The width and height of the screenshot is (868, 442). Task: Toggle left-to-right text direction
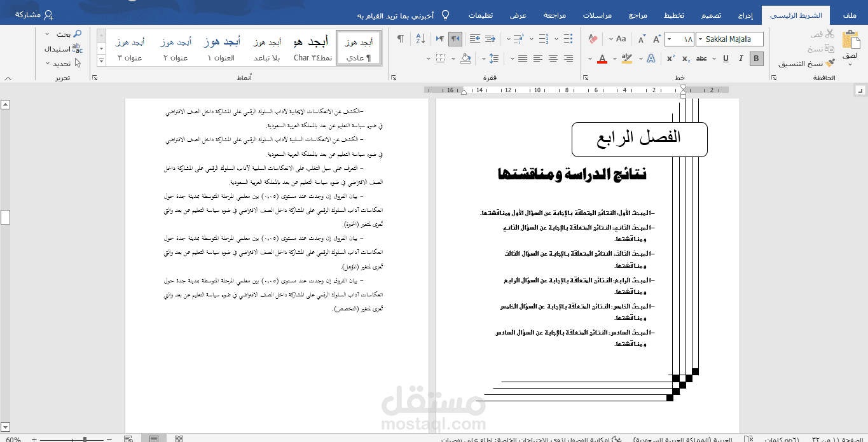click(x=440, y=39)
